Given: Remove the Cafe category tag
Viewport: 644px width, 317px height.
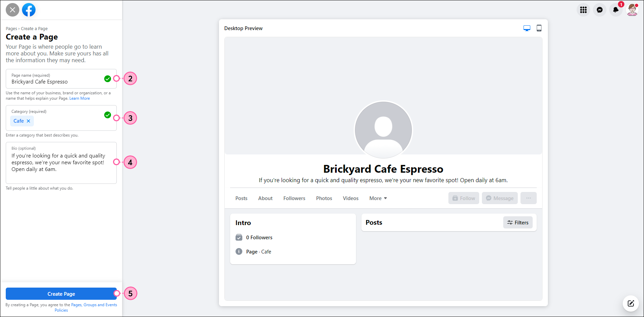Looking at the screenshot, I should point(28,121).
